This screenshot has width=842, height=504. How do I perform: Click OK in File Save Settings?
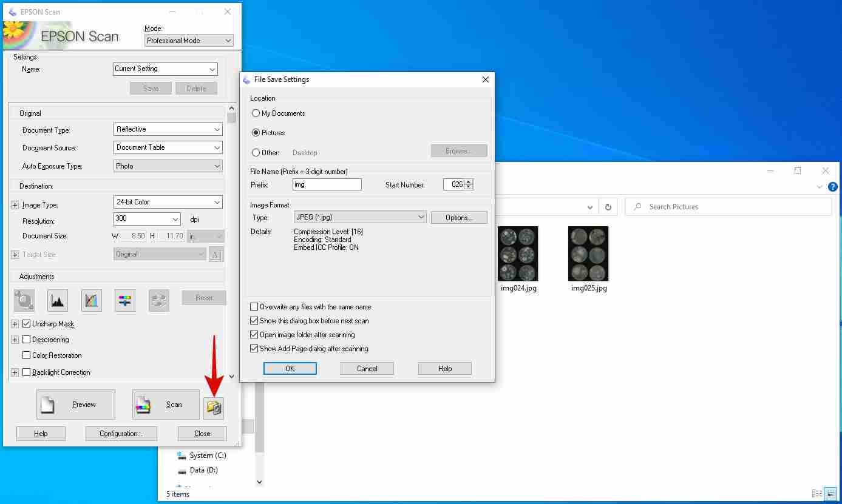pos(290,369)
